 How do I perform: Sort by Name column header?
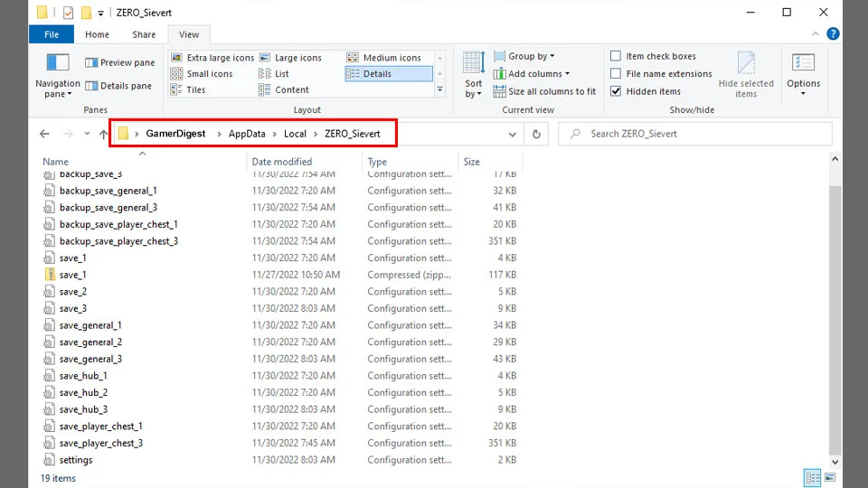click(55, 162)
